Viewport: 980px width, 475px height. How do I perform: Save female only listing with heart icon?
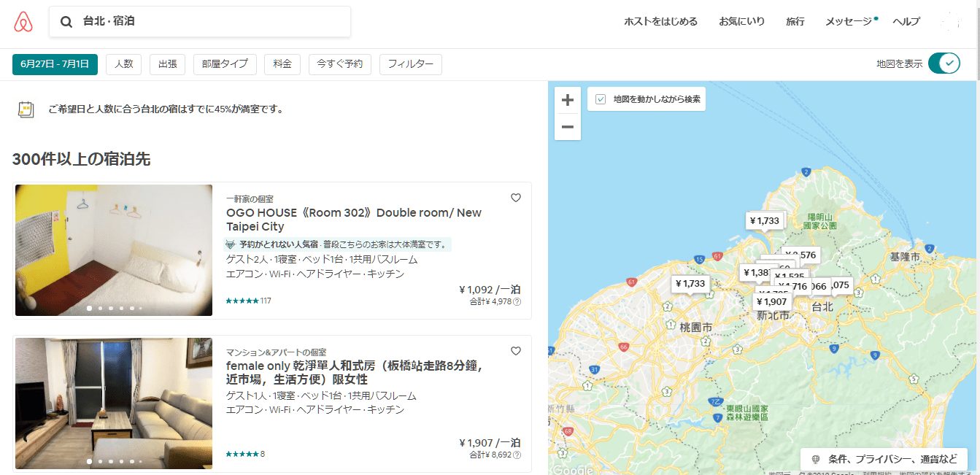[x=516, y=351]
